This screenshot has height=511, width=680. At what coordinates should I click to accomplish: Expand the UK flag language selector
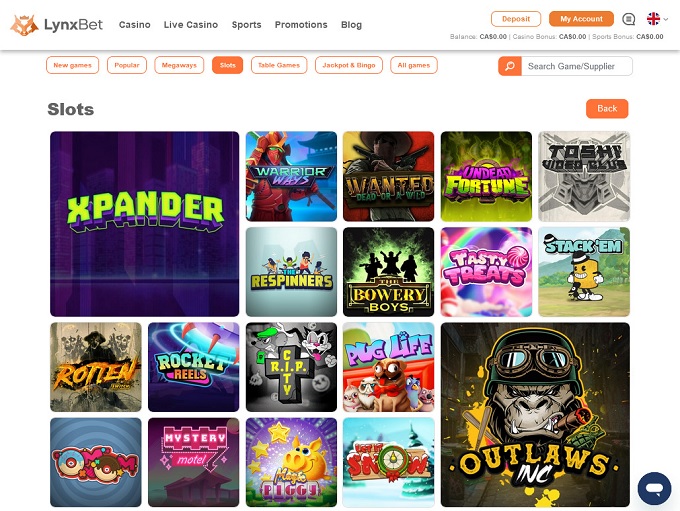point(657,19)
